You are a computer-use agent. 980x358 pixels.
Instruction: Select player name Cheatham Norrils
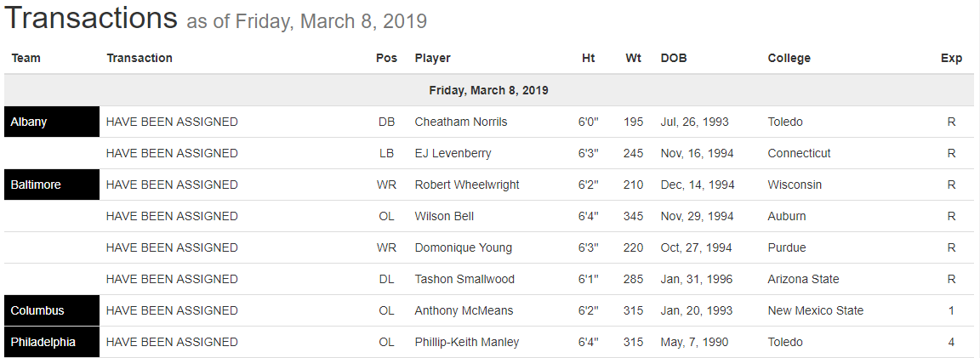(460, 122)
